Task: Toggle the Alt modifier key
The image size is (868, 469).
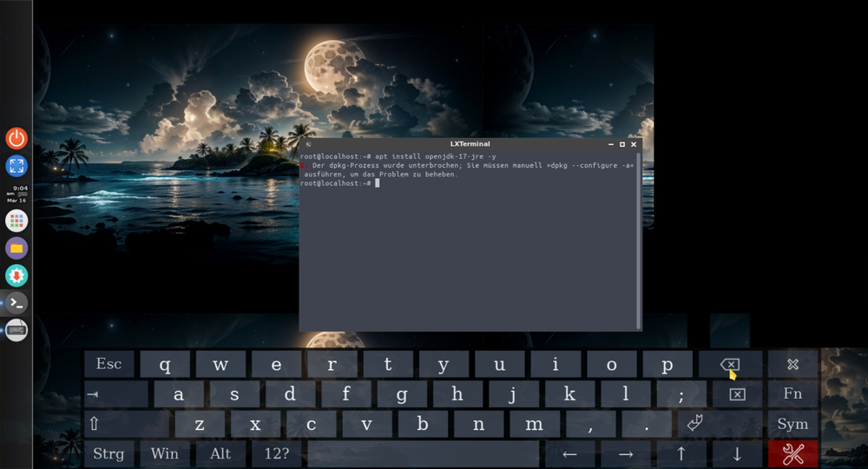Action: [x=220, y=453]
